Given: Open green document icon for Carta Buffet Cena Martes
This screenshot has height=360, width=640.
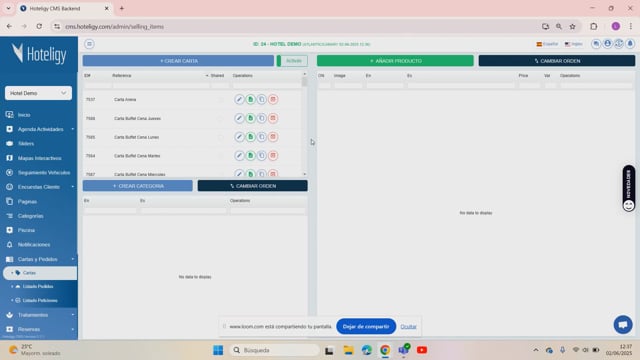Looking at the screenshot, I should 251,156.
